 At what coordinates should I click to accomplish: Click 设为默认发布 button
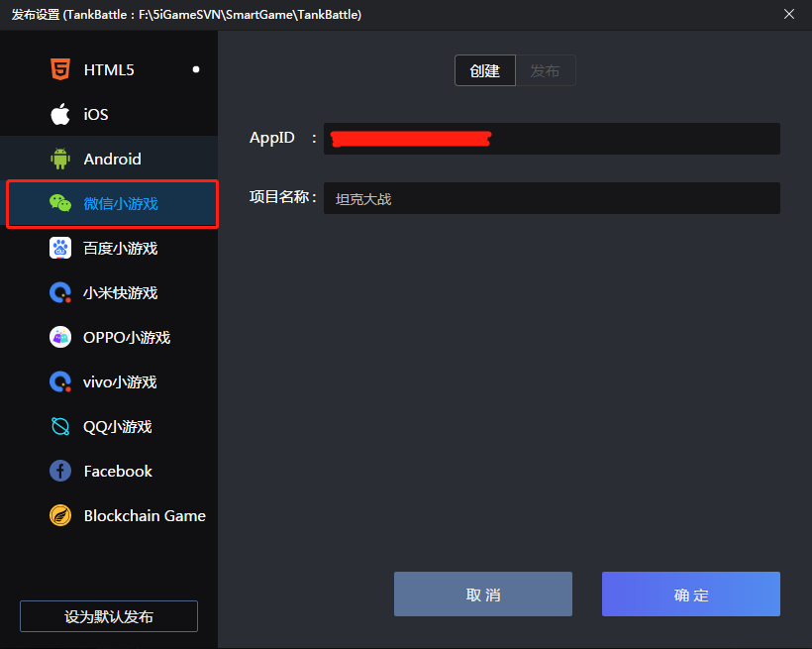click(x=109, y=616)
